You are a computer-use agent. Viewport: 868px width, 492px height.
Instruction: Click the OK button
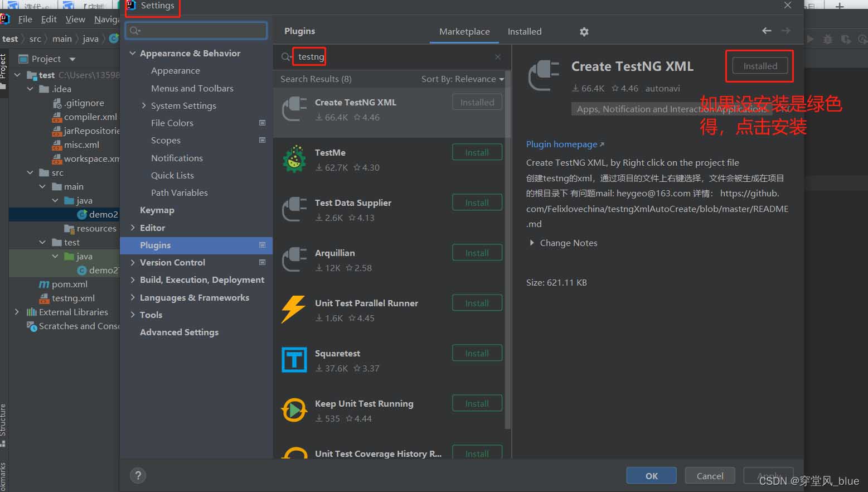[651, 476]
